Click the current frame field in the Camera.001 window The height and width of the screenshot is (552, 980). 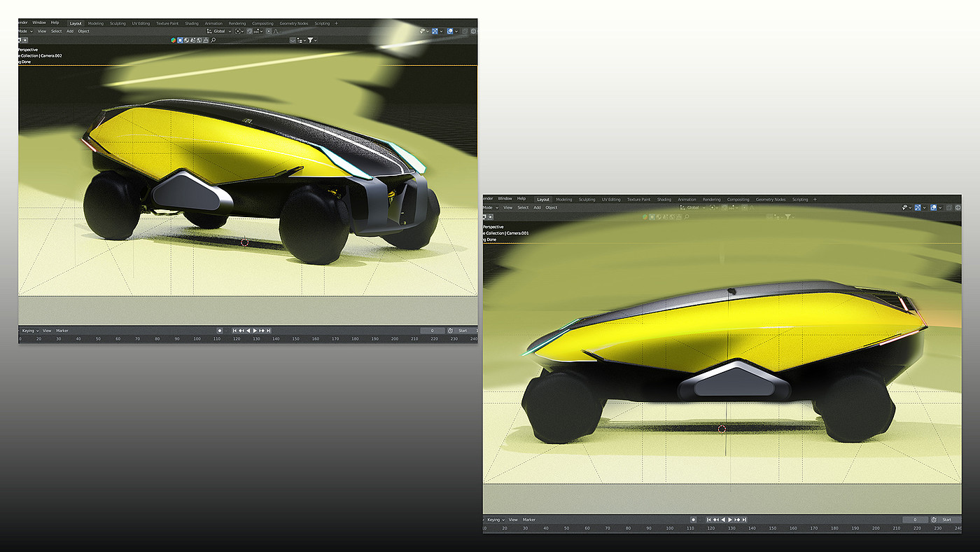915,520
